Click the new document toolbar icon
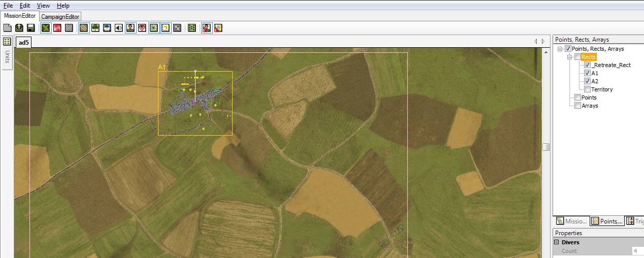644x258 pixels. (7, 28)
